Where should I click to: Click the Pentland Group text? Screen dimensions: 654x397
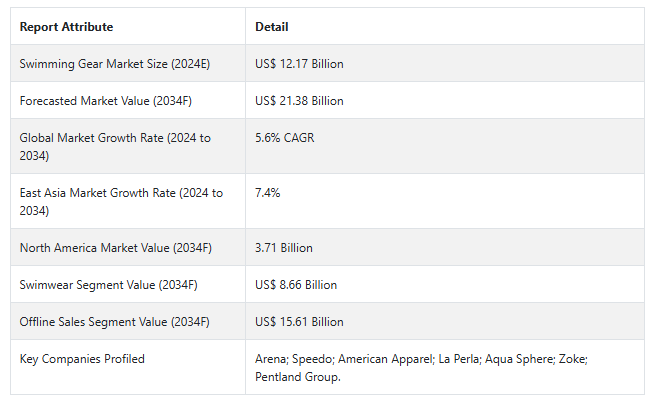298,377
